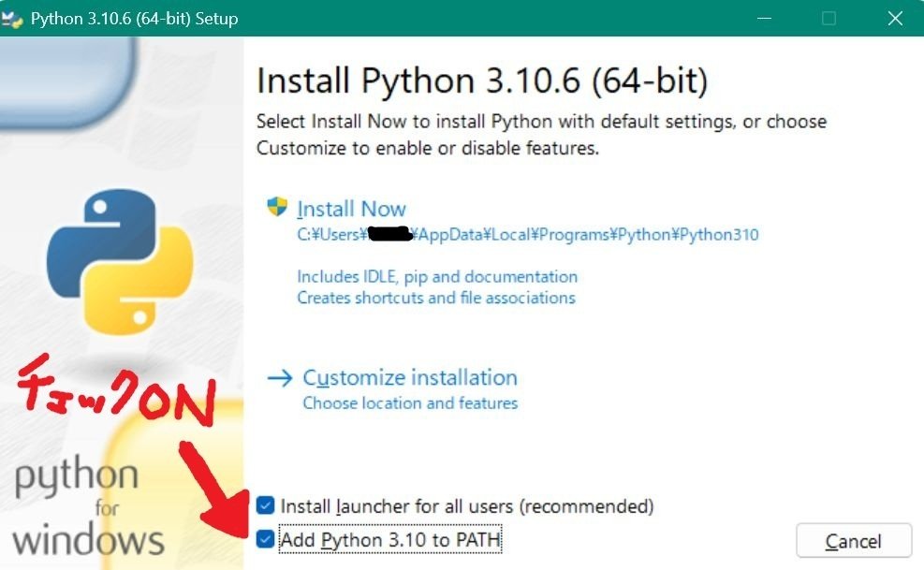The width and height of the screenshot is (924, 570).
Task: Toggle the Add Python 3.10 to PATH checkbox
Action: (x=265, y=539)
